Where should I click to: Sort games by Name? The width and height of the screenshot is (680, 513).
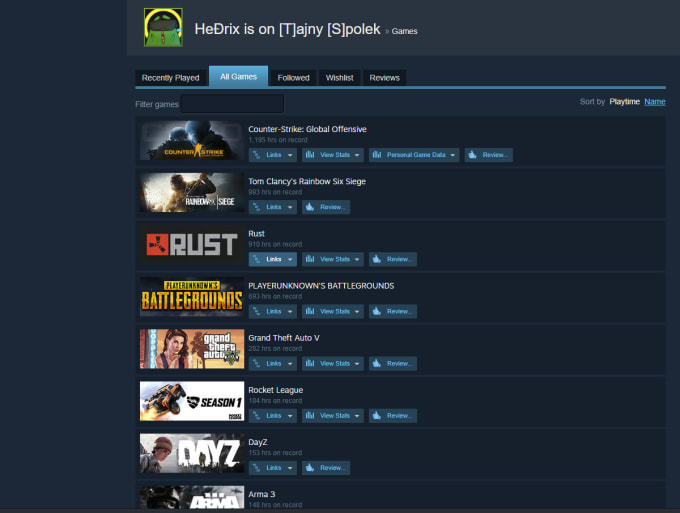tap(655, 101)
